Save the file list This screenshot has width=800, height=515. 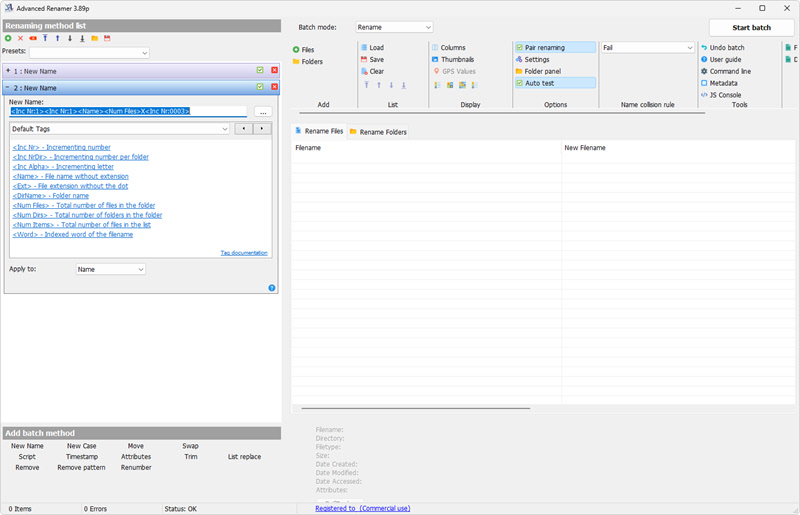[x=372, y=60]
